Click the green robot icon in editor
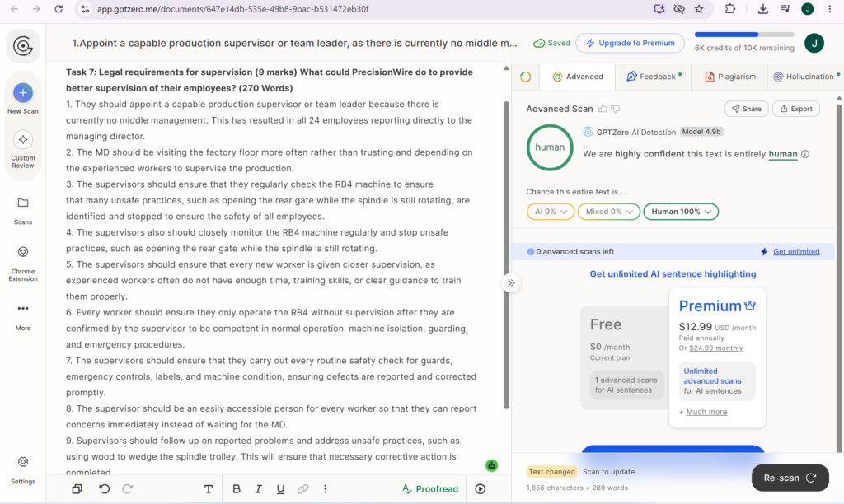 (x=491, y=466)
